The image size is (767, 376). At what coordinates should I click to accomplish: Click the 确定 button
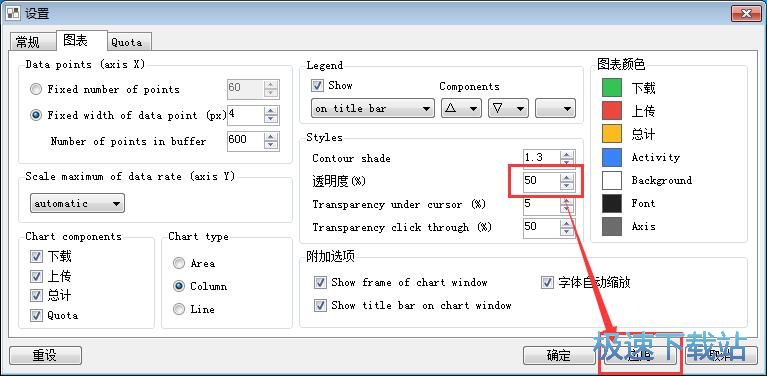pyautogui.click(x=559, y=355)
